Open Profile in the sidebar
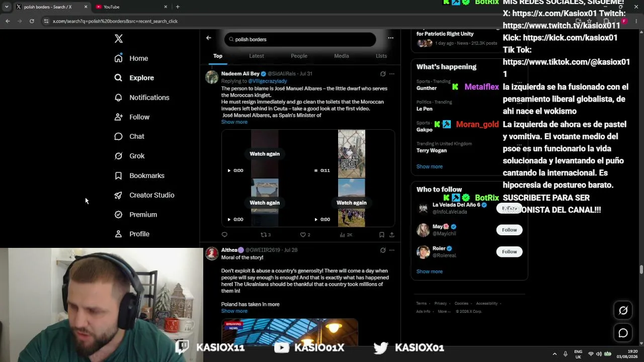This screenshot has width=644, height=362. [132, 234]
